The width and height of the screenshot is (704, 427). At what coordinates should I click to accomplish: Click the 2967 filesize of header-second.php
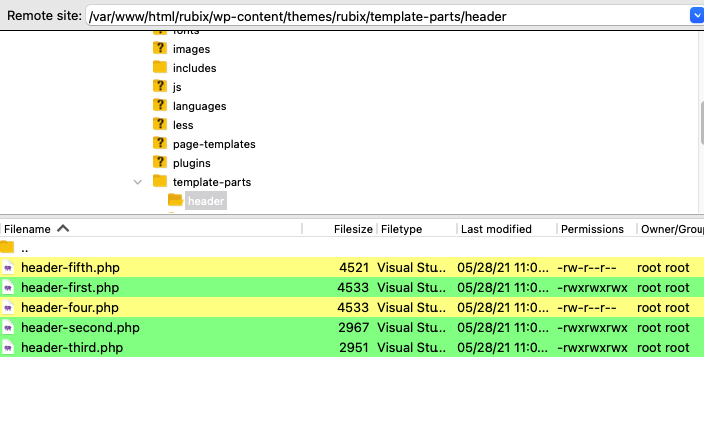tap(353, 328)
